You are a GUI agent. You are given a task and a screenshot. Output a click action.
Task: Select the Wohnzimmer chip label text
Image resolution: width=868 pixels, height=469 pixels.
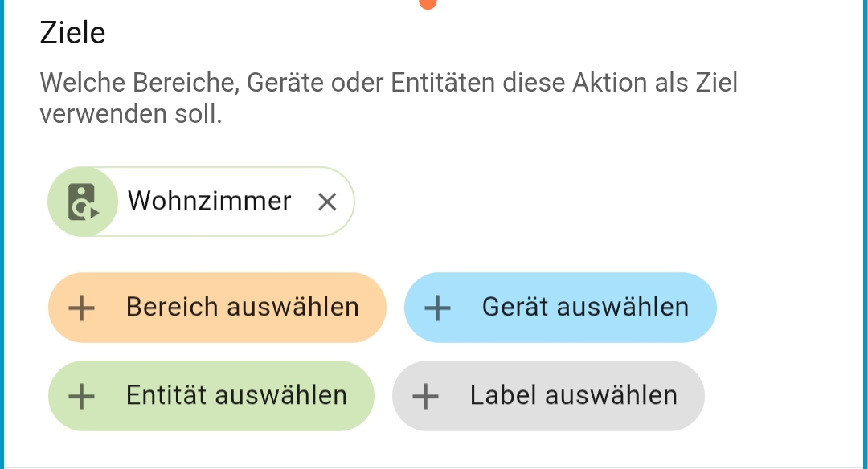tap(209, 201)
